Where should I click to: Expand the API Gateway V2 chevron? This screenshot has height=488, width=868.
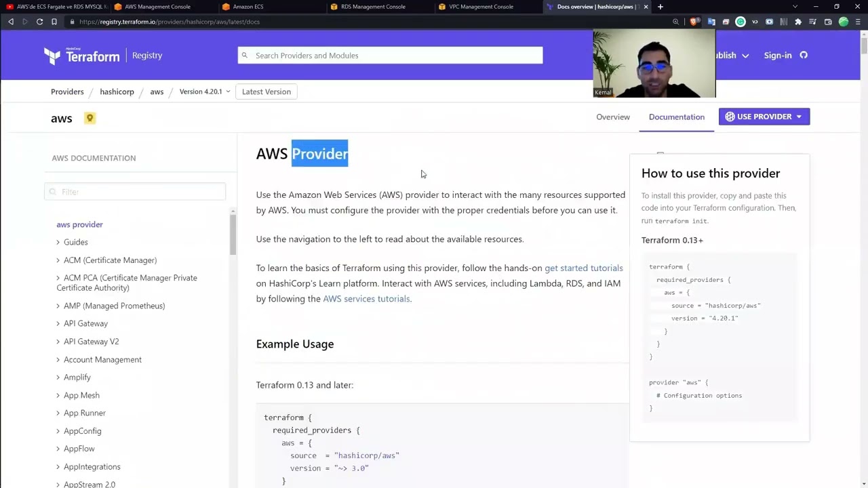point(58,342)
